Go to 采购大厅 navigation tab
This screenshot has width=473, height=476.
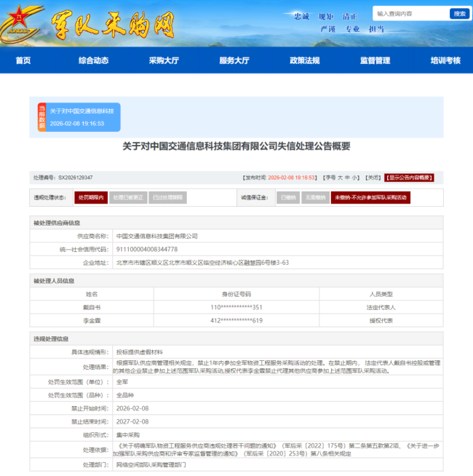(164, 60)
